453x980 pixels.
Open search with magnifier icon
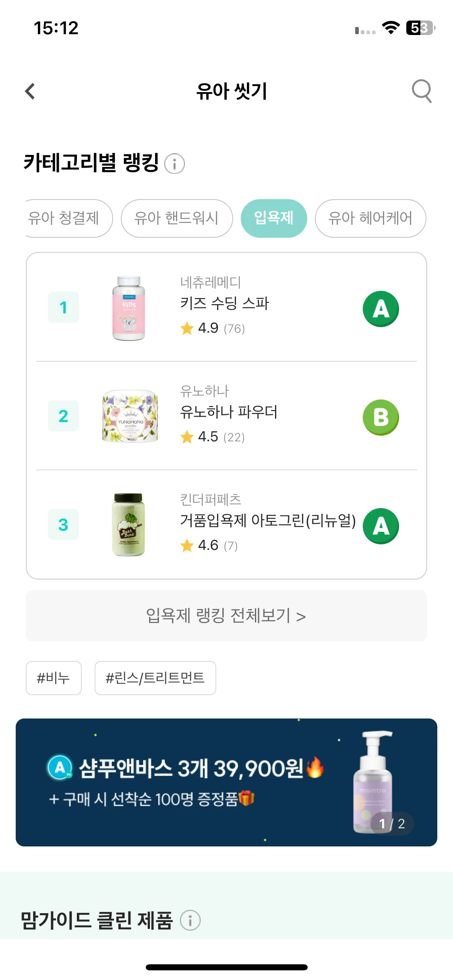(422, 91)
